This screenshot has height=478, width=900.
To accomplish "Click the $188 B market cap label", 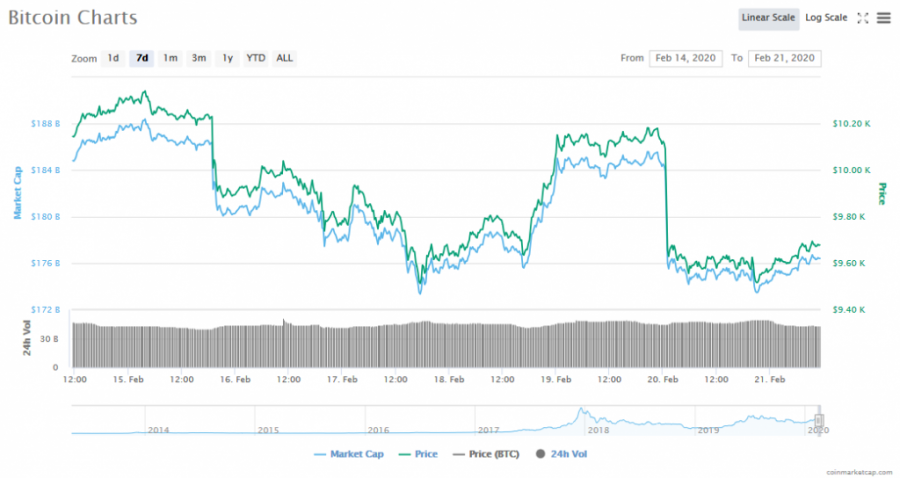I will pyautogui.click(x=45, y=123).
